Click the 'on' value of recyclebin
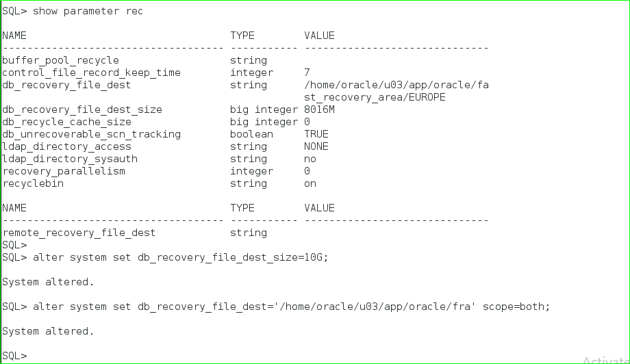The height and width of the screenshot is (364, 630). 310,183
